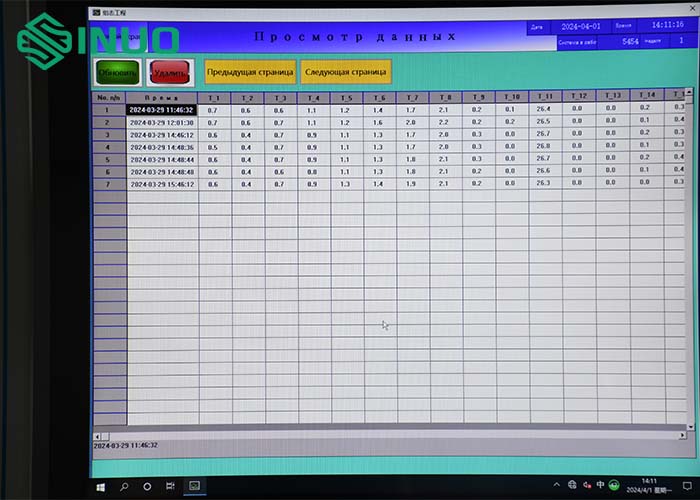Click the T_11 value 26.8
The image size is (700, 500).
pos(543,146)
